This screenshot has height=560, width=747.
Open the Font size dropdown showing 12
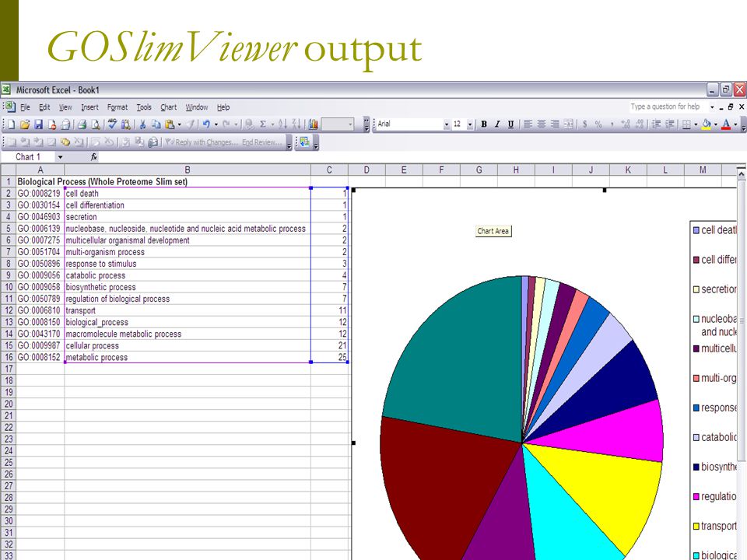click(x=470, y=124)
